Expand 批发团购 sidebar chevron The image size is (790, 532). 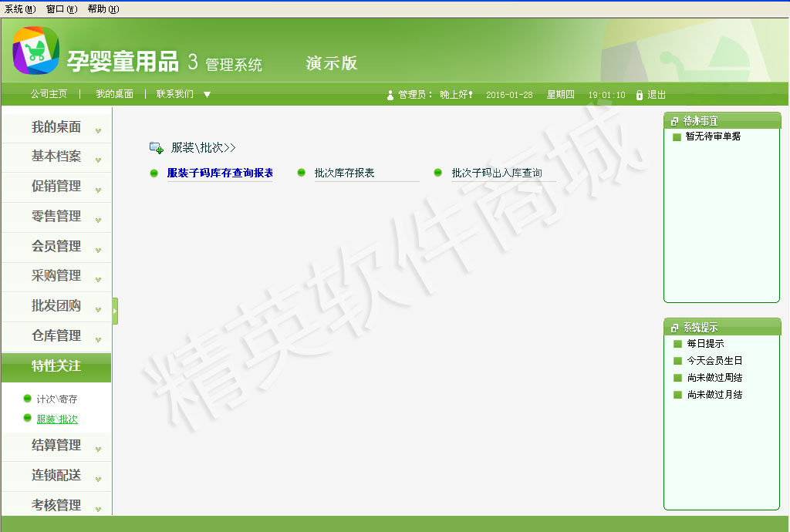98,309
